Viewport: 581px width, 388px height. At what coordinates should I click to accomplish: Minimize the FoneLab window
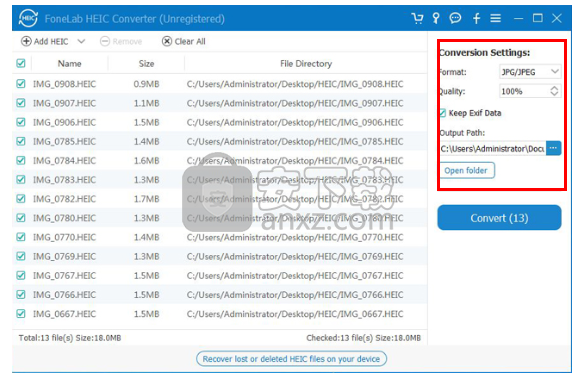point(519,18)
